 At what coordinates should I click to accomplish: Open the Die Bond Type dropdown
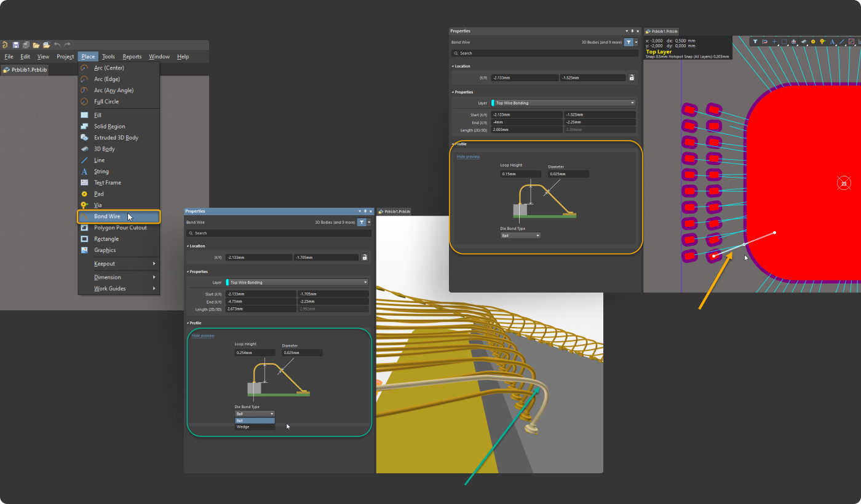tap(520, 235)
